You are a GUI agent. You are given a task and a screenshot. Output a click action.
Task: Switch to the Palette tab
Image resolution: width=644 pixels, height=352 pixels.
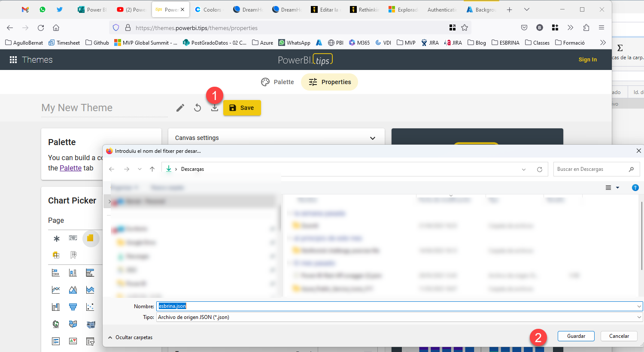(278, 82)
